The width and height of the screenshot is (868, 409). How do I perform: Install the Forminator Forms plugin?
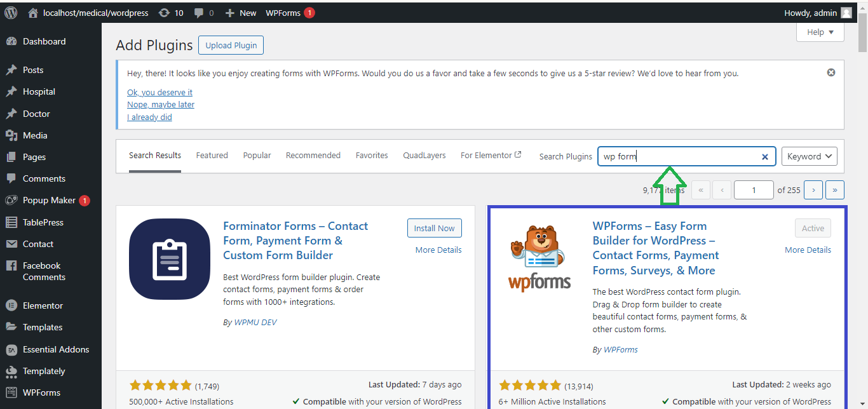click(434, 228)
